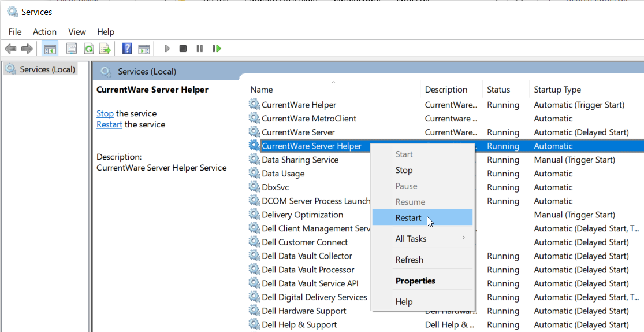Select Dell Help & Support service name
The height and width of the screenshot is (332, 644).
tap(299, 324)
